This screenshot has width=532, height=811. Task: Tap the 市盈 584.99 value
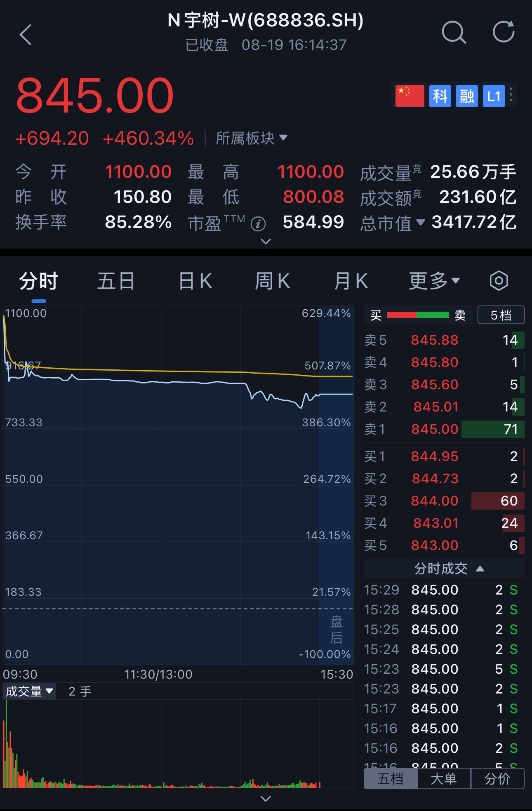[x=313, y=222]
